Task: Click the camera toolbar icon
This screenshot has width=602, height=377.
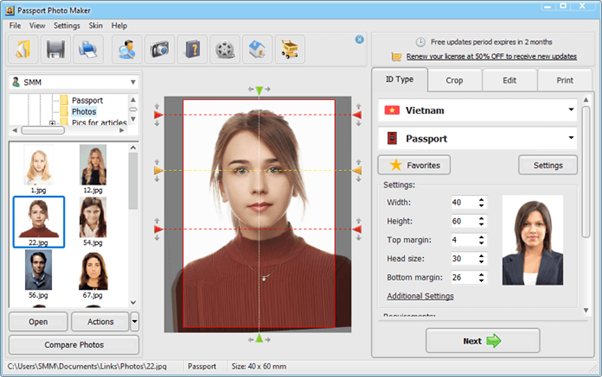Action: tap(160, 49)
